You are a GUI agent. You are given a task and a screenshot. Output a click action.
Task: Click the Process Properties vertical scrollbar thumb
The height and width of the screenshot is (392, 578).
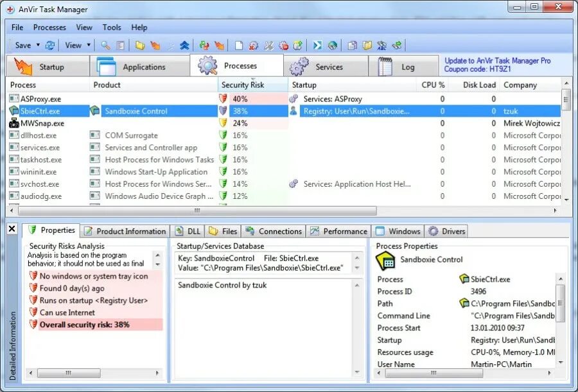click(560, 303)
